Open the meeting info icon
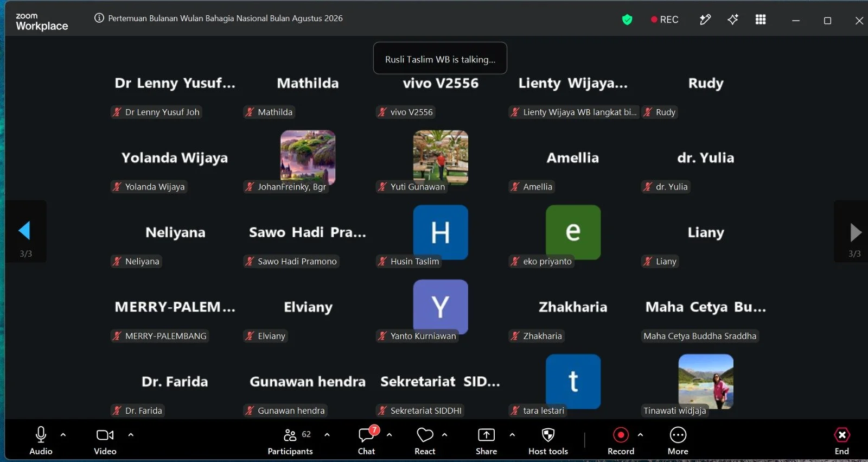This screenshot has width=868, height=462. click(99, 18)
